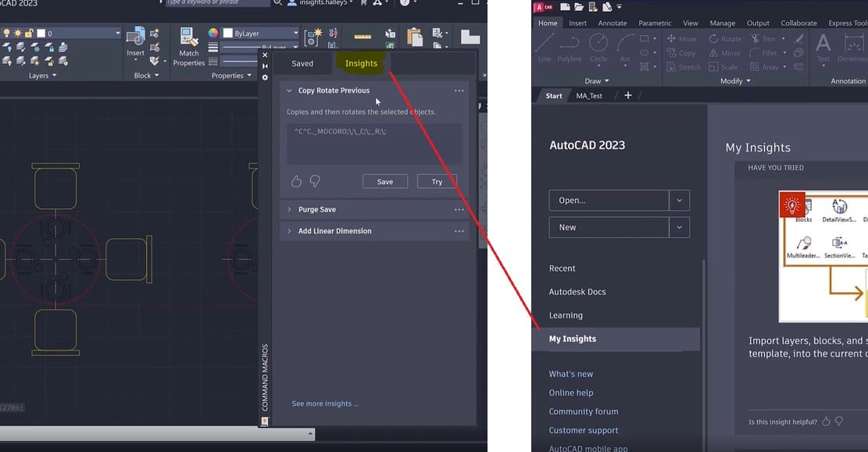Expand the Draw panel flyout
The image size is (868, 452).
(x=605, y=80)
